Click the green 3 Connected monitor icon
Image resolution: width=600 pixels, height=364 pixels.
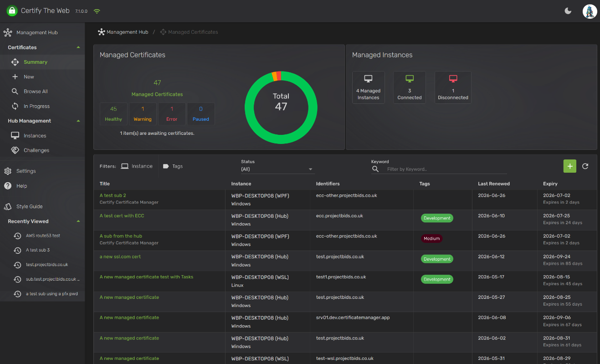[410, 78]
